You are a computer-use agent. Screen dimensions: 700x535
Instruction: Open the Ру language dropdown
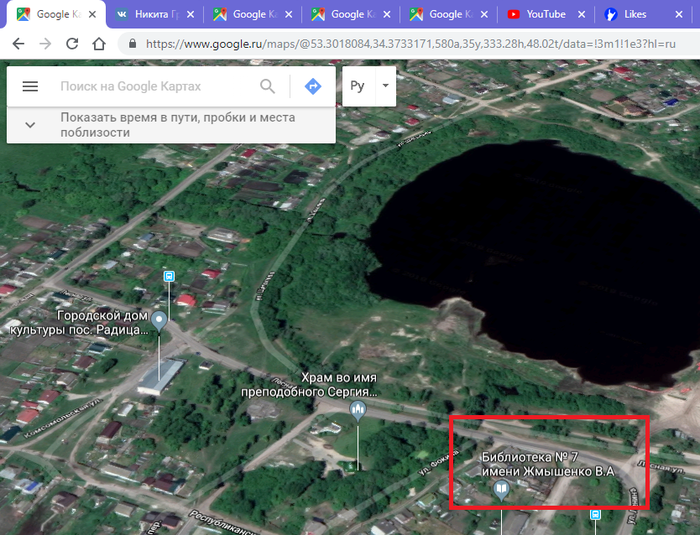(x=369, y=87)
